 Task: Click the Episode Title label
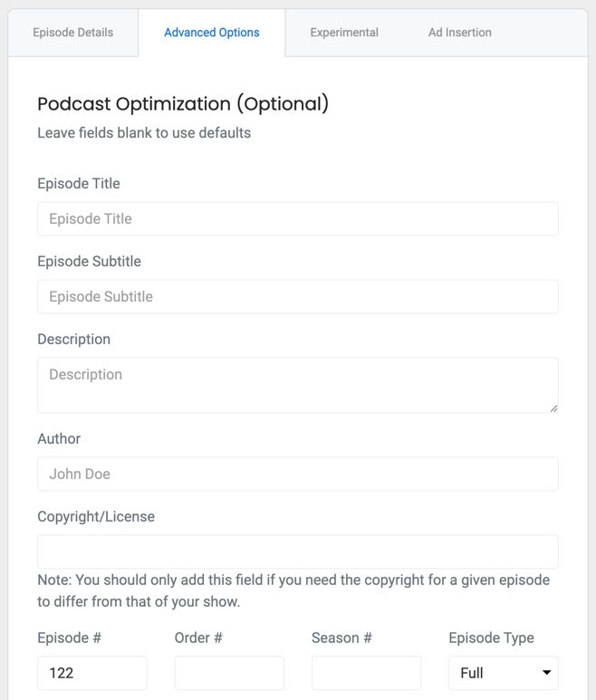(79, 184)
